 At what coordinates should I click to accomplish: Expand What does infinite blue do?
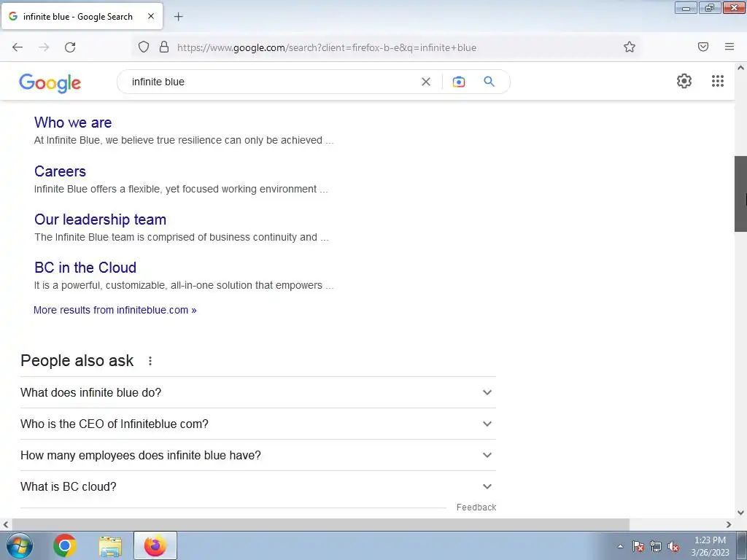[x=258, y=392]
